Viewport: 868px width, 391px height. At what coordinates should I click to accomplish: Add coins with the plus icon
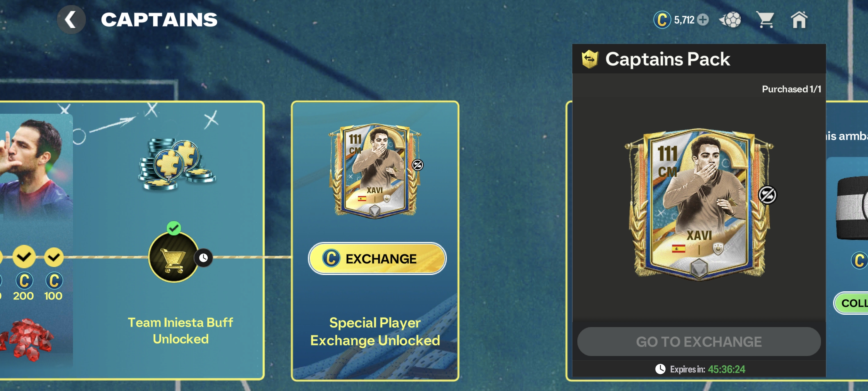pyautogui.click(x=703, y=20)
